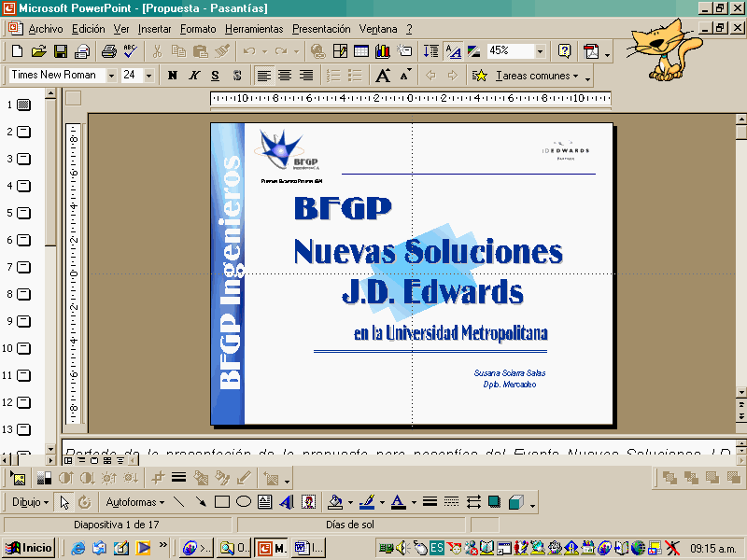Insert Clip Art from drawing toolbar
Viewport: 747px width, 560px height.
pos(309,502)
